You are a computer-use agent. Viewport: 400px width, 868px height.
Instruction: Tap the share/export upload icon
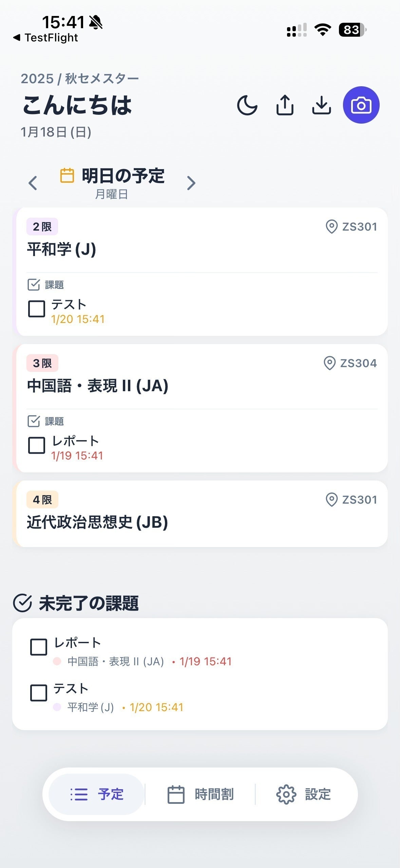pos(285,105)
